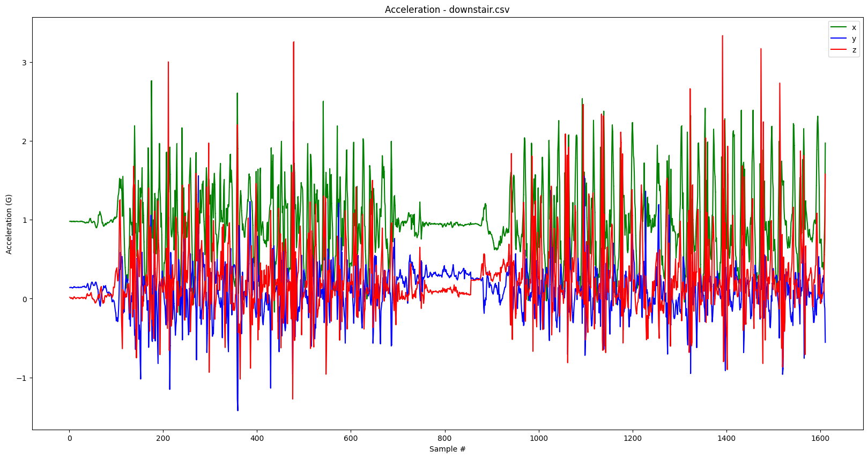Click the y-axis tick label −1
The image size is (868, 458).
click(21, 378)
